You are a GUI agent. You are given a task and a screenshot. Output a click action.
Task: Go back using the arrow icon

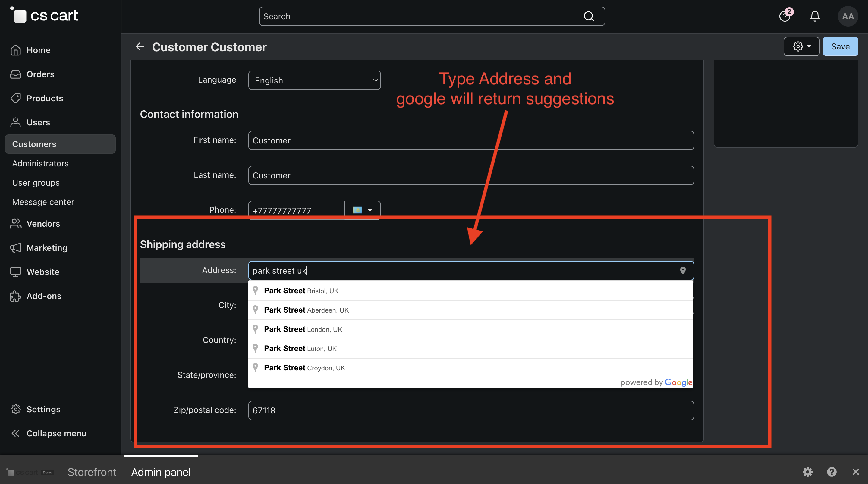coord(140,46)
